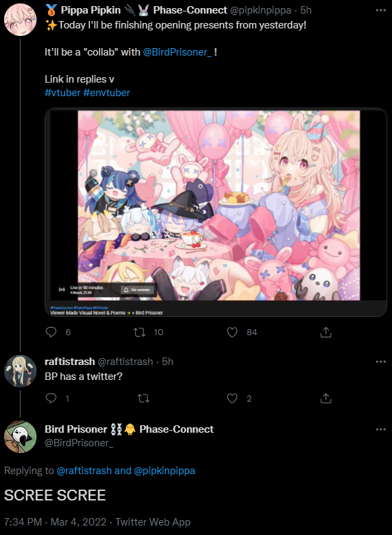Like Pippa Pipkin's tweet with 84 likes
392x535 pixels.
[x=232, y=332]
